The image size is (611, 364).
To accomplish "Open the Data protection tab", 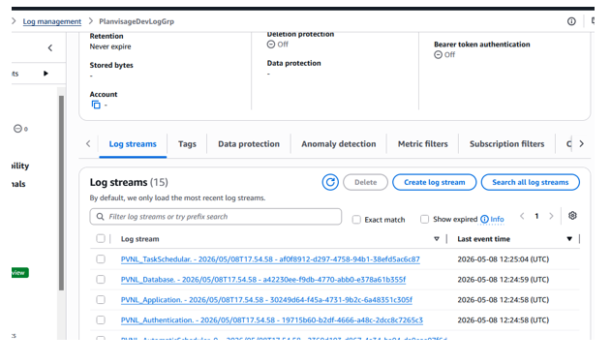I will pyautogui.click(x=249, y=144).
